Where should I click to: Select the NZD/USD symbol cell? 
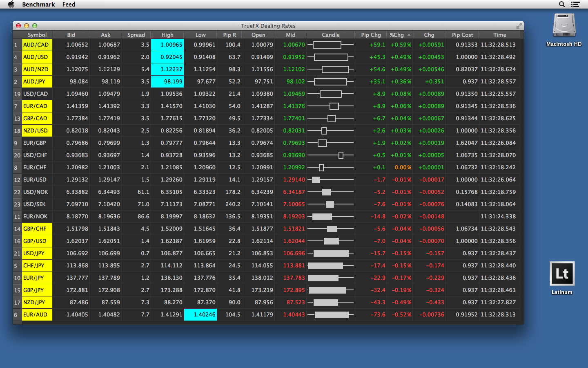point(37,130)
